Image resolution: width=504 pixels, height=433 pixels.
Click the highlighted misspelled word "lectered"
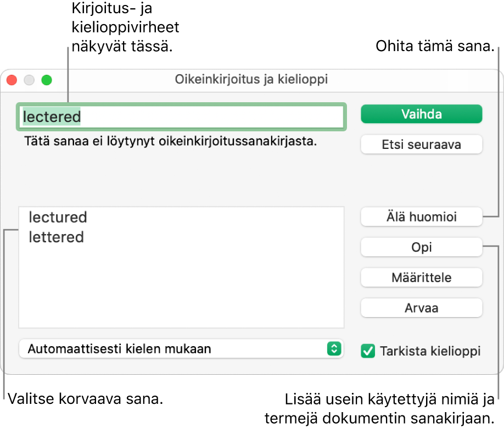tap(51, 116)
